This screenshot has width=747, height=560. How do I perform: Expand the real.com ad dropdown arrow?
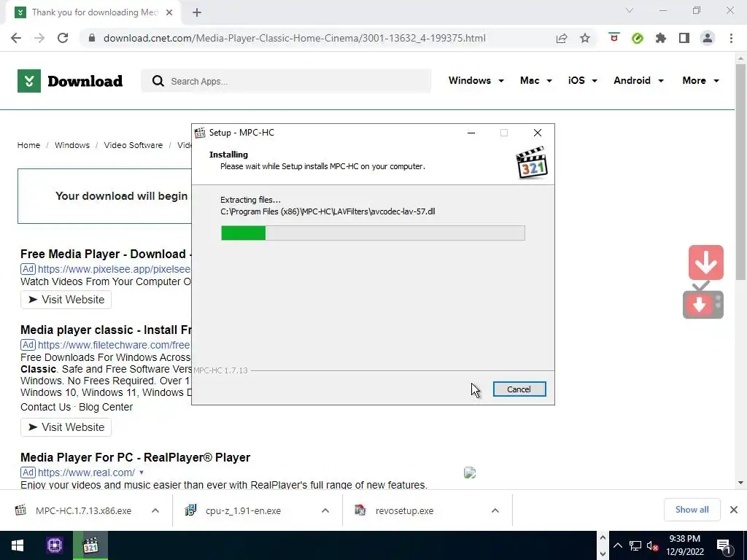142,472
